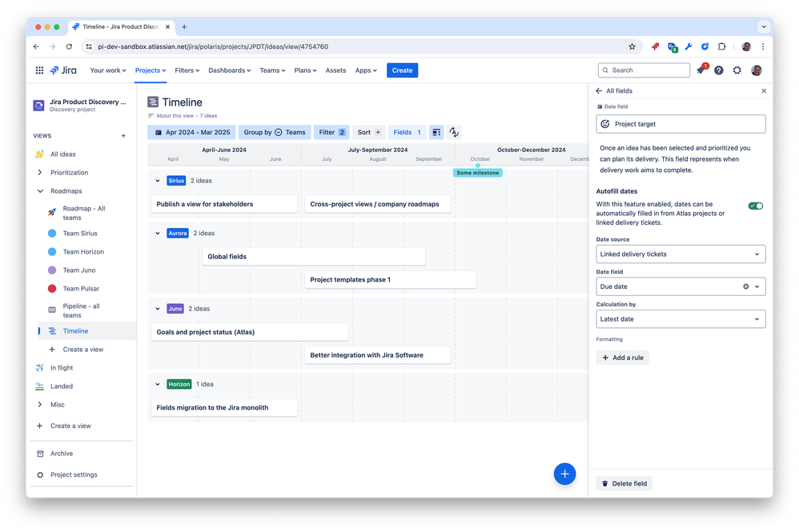
Task: Open the Filters menu
Action: (187, 70)
